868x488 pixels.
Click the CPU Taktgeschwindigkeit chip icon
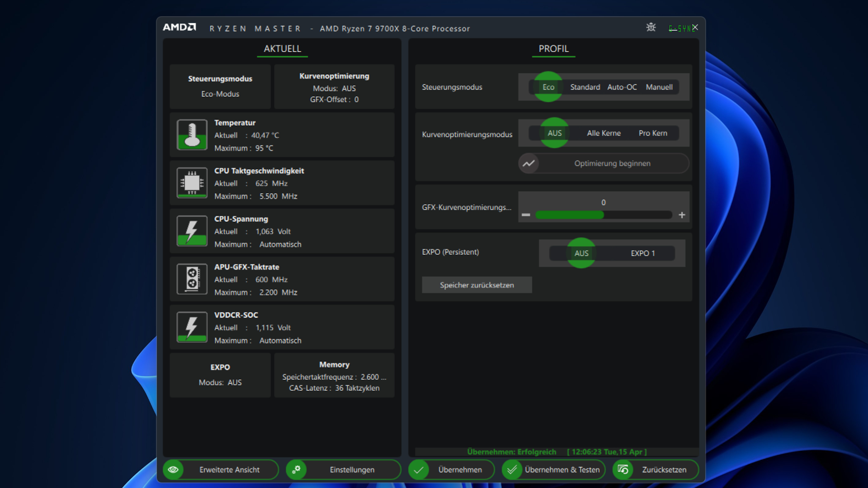(x=192, y=183)
